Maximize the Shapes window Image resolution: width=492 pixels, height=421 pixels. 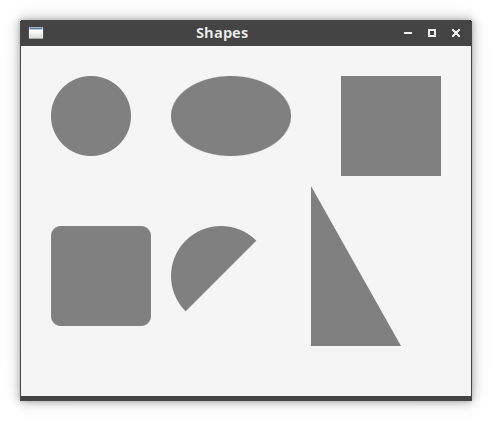pos(432,33)
